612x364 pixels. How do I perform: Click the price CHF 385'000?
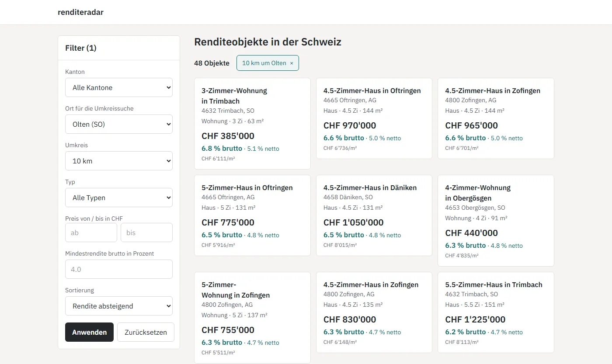pos(228,136)
